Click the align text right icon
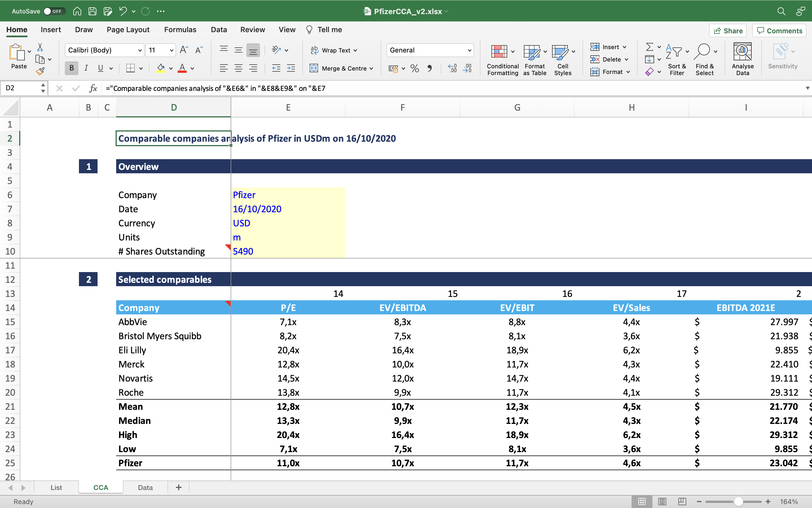This screenshot has width=812, height=508. [253, 69]
